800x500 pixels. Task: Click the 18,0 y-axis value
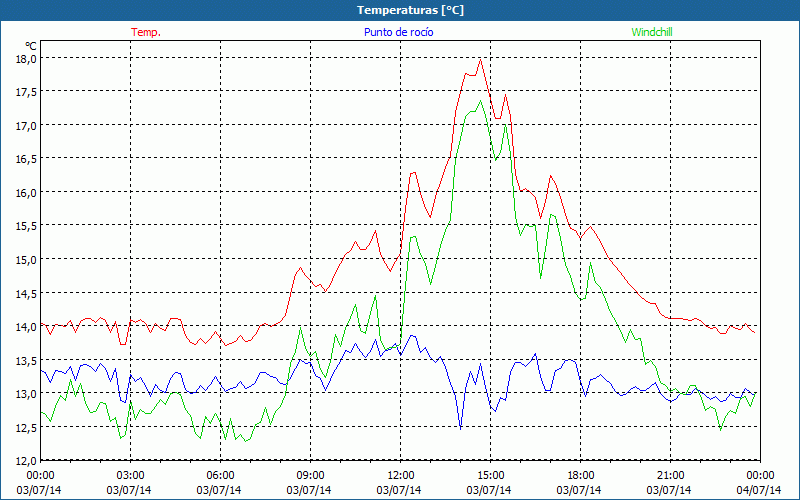pyautogui.click(x=27, y=58)
